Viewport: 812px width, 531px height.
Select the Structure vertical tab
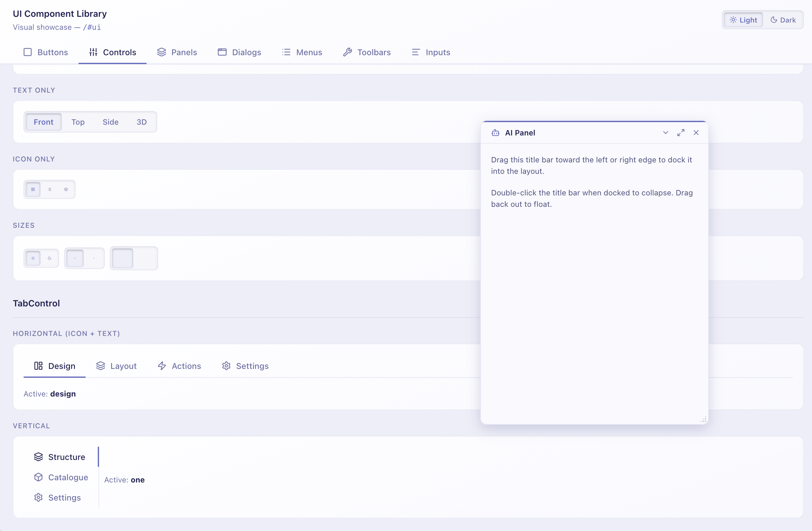61,457
